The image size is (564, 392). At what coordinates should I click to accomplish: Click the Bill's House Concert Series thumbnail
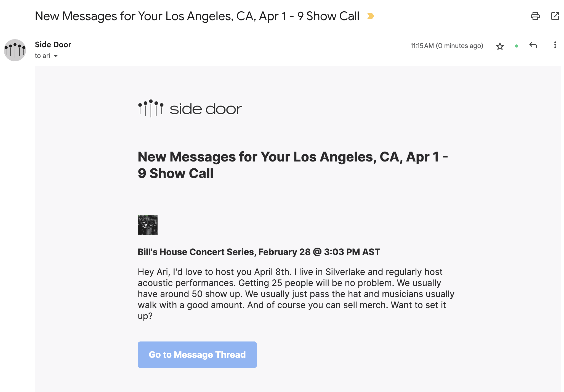click(147, 224)
